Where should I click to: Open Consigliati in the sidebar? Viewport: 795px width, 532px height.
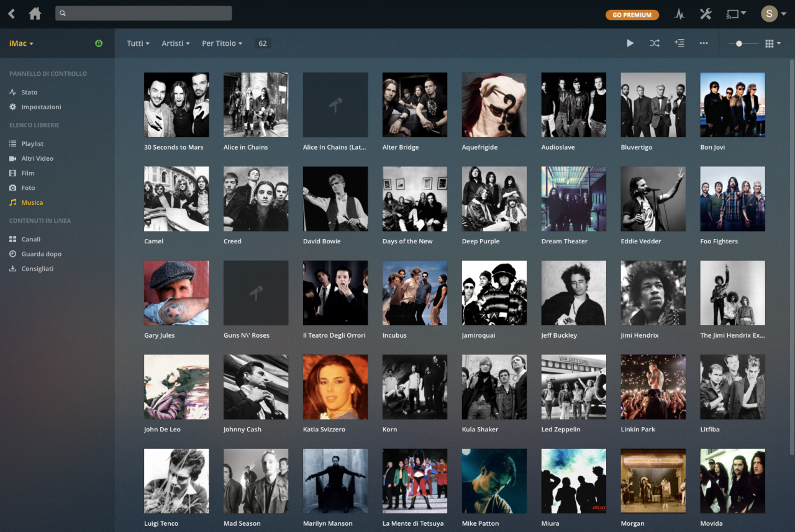tap(37, 269)
